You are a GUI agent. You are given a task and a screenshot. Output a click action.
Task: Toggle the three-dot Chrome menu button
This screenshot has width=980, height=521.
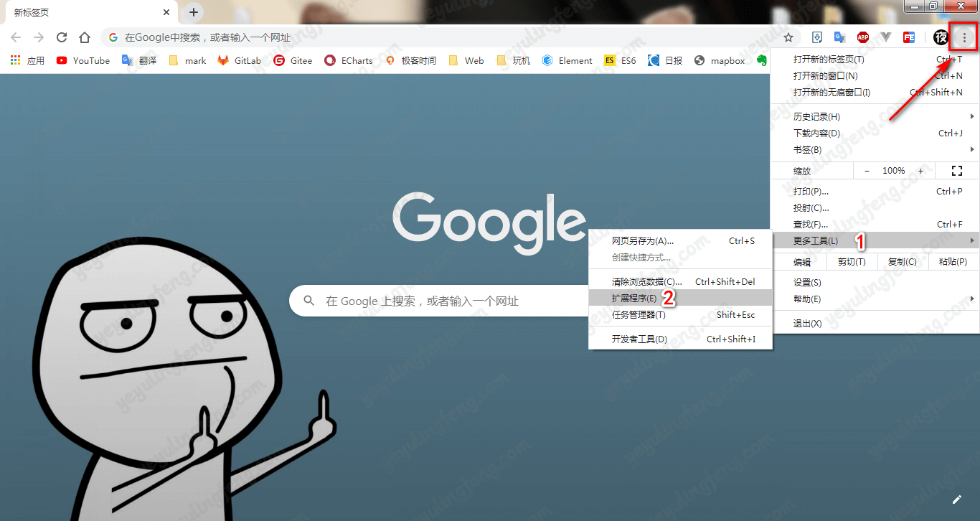[964, 37]
